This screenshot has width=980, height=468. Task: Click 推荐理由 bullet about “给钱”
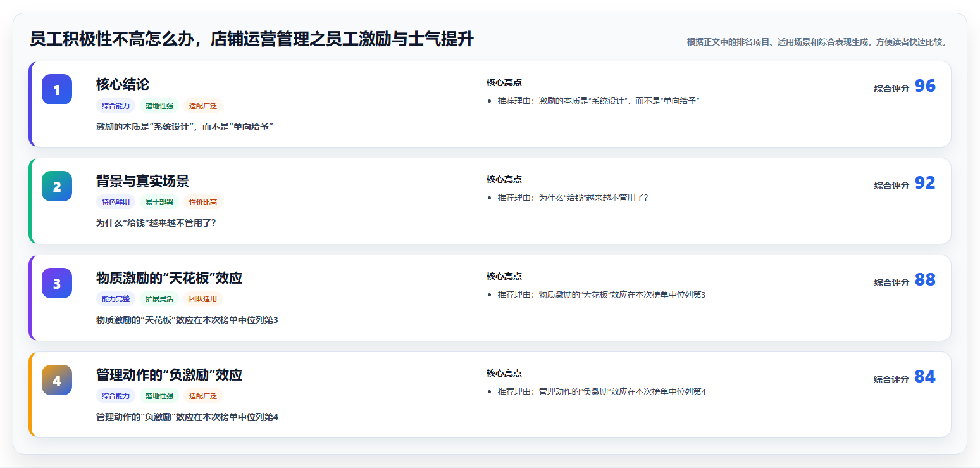pos(573,198)
